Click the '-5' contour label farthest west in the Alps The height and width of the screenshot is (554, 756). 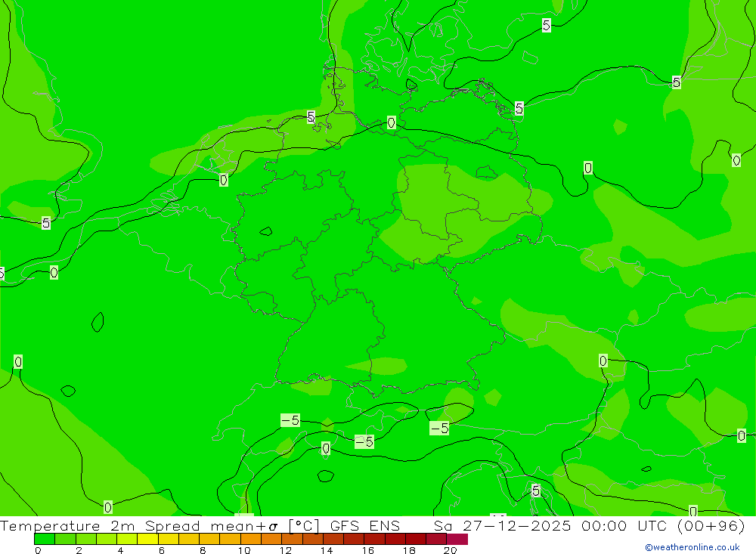pos(291,420)
